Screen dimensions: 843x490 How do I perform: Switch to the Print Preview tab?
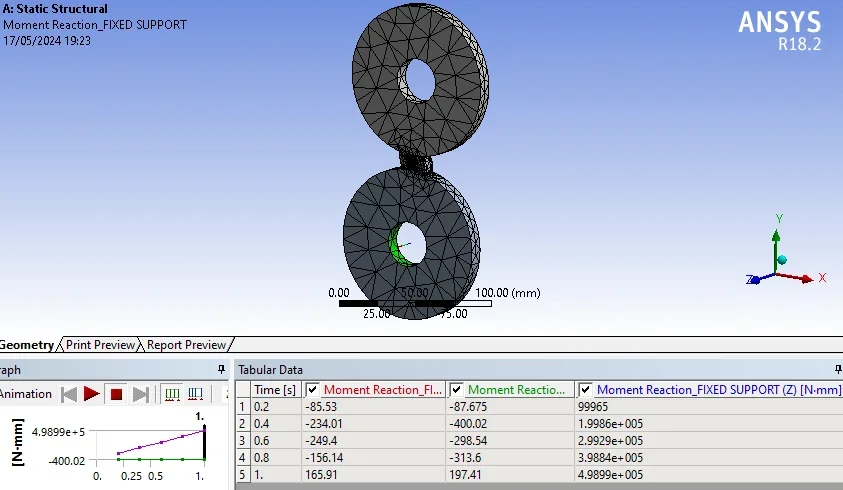(100, 345)
